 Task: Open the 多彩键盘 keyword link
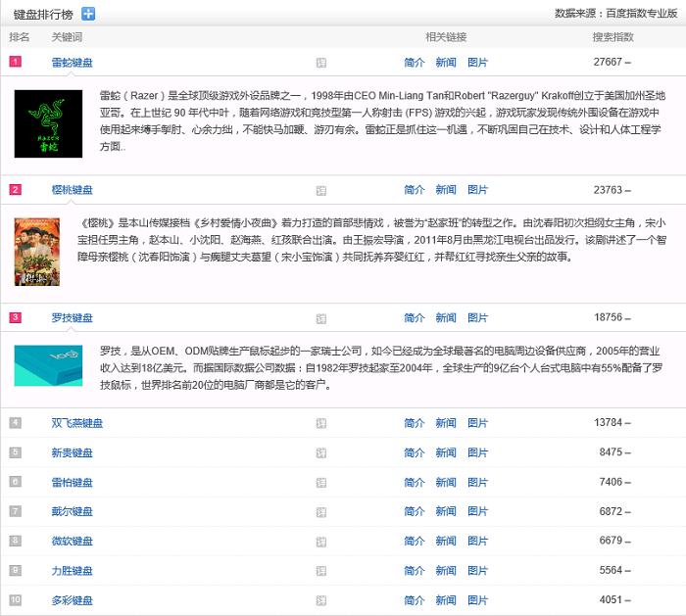[x=73, y=600]
